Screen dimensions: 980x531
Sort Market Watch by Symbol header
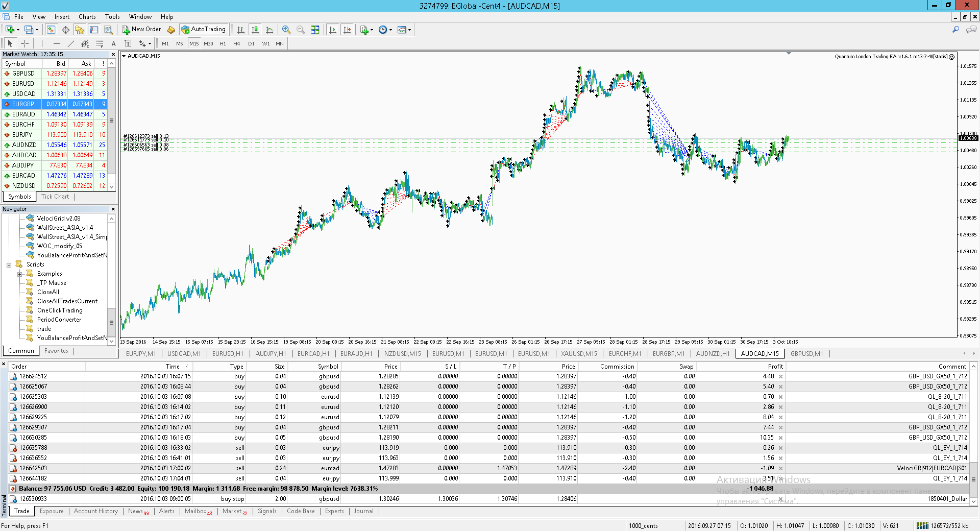pos(22,64)
